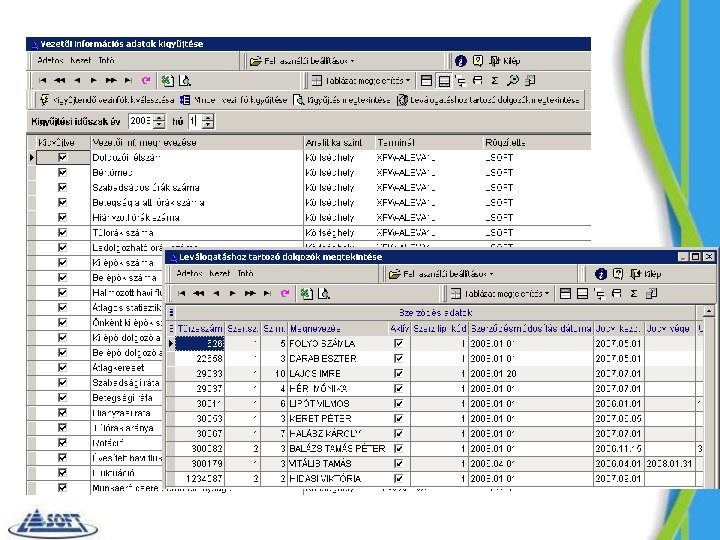The image size is (720, 540).
Task: Click the pink refresh icon in Vezetői információs window
Action: click(x=146, y=81)
